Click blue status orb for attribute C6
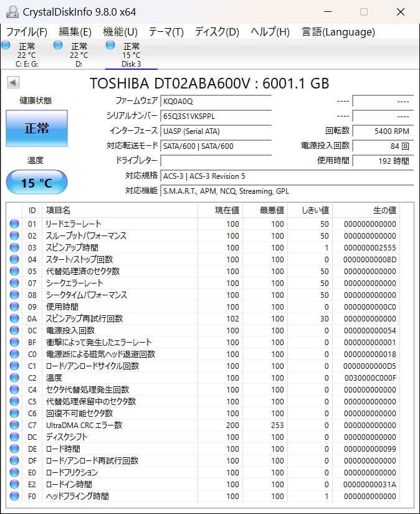 click(x=14, y=412)
